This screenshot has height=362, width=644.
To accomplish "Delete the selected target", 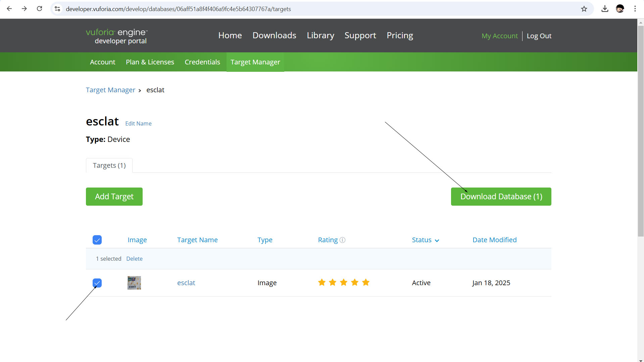I will pyautogui.click(x=134, y=259).
